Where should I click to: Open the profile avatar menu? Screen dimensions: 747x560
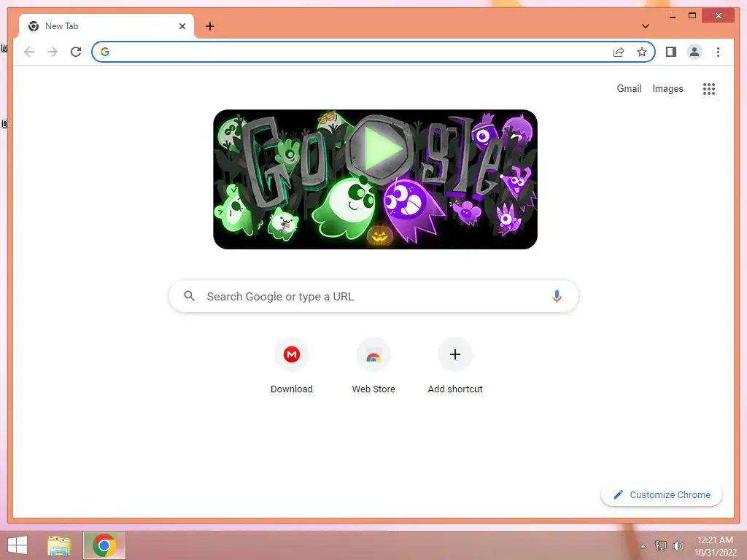click(694, 52)
